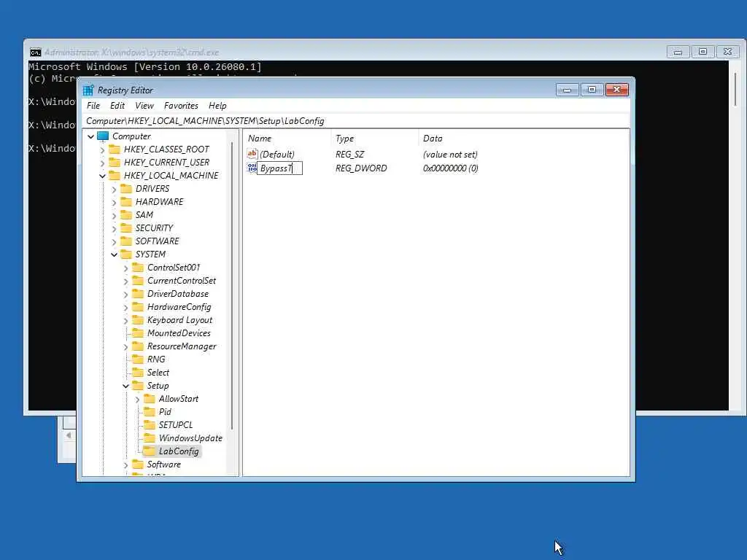747x560 pixels.
Task: Click the SOFTWARE folder icon
Action: tap(126, 241)
